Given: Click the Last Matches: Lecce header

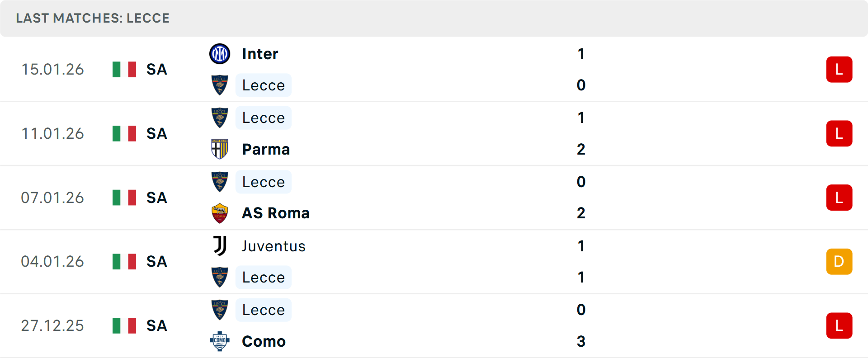Looking at the screenshot, I should pos(93,18).
